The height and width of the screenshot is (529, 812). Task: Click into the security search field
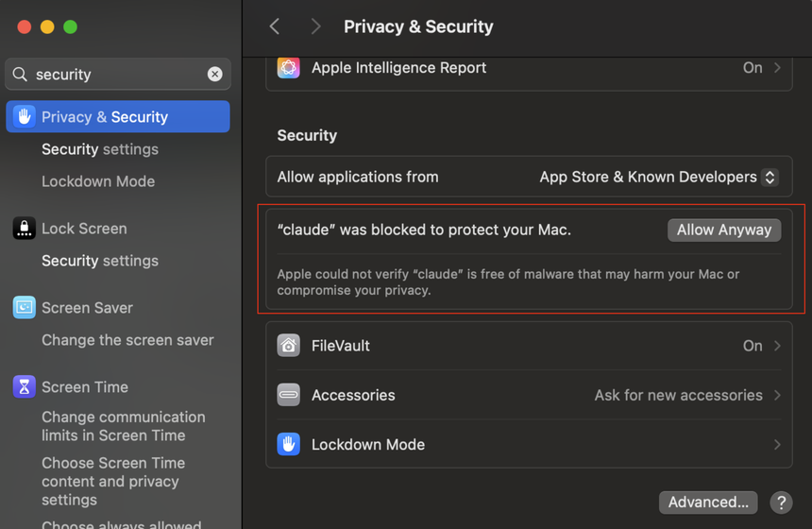click(113, 74)
